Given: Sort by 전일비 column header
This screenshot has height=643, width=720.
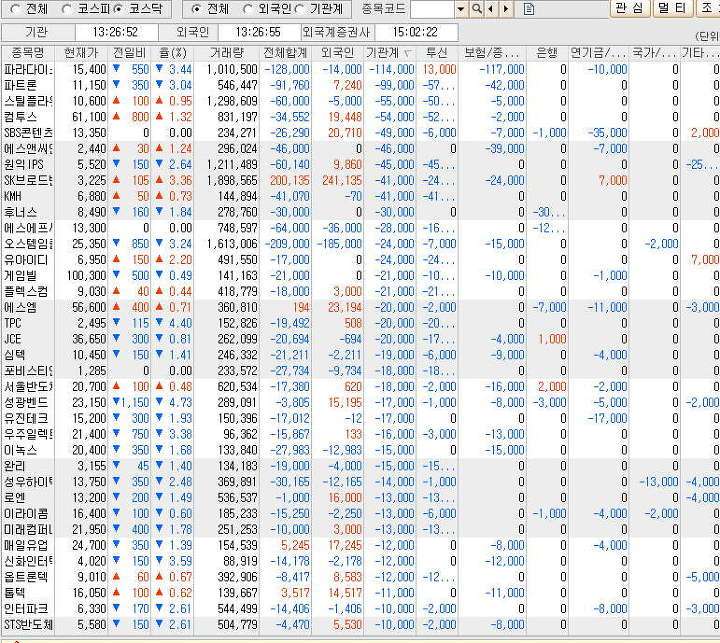Looking at the screenshot, I should pyautogui.click(x=129, y=53).
